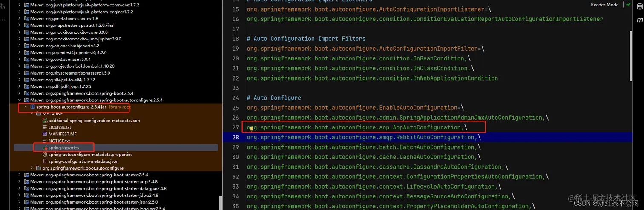Click CassandraAutoConfiguration text on line 31
Image resolution: width=644 pixels, height=210 pixels.
(x=460, y=167)
